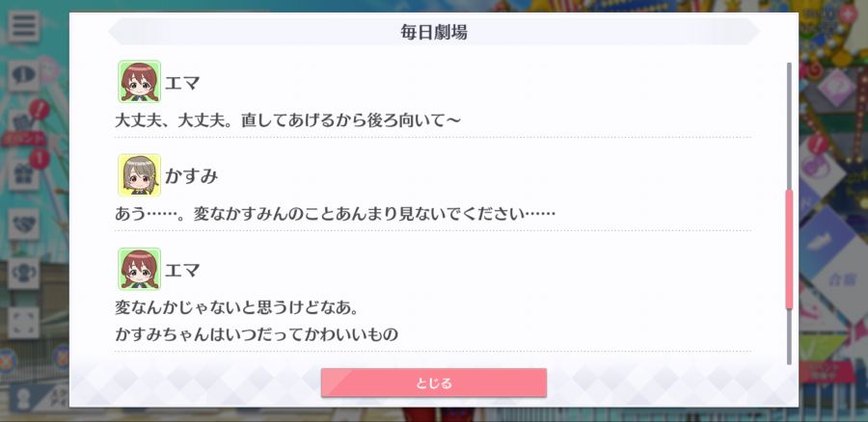Tap Kasumi's line about not looking

[x=335, y=213]
